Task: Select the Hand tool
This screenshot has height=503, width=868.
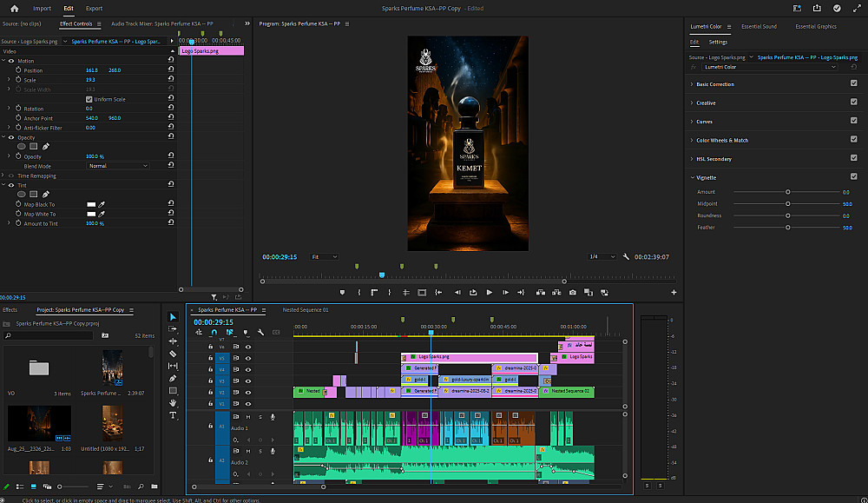Action: pos(173,403)
